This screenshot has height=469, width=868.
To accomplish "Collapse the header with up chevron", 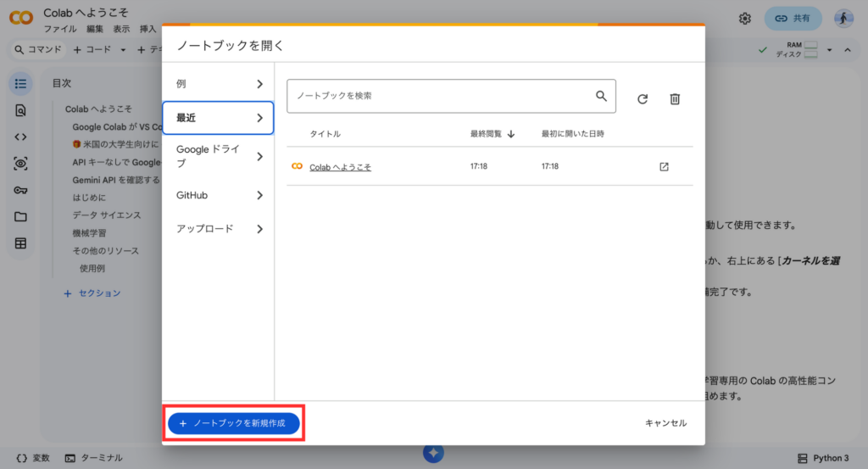I will [x=848, y=50].
